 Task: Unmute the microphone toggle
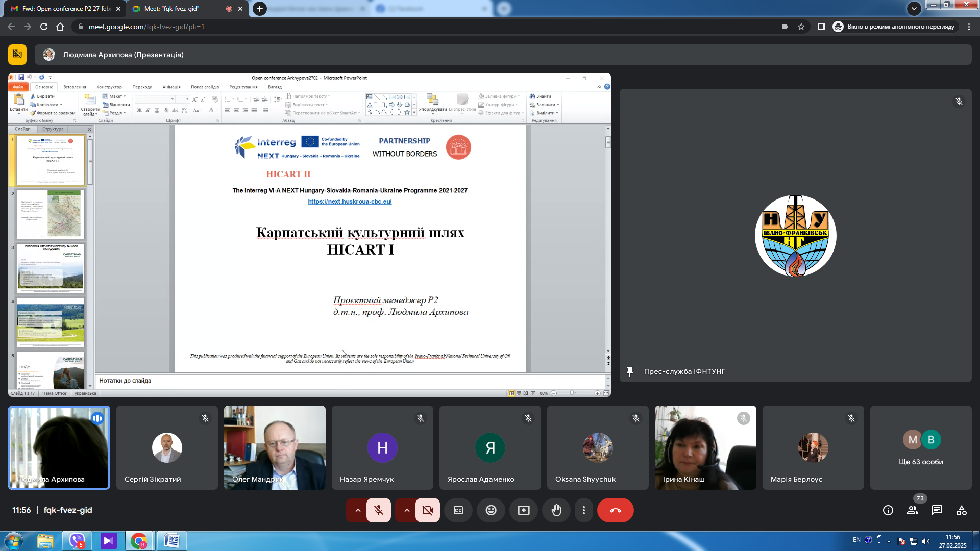click(379, 510)
